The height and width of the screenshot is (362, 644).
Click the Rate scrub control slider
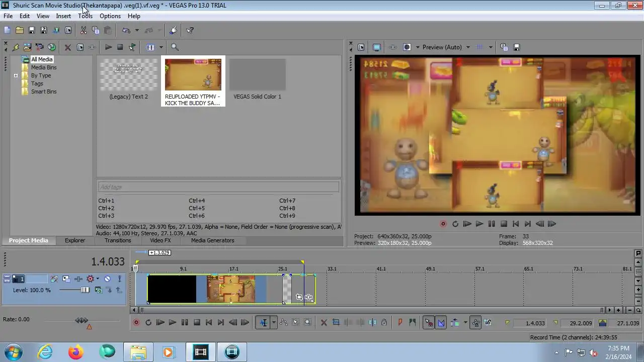[82, 320]
